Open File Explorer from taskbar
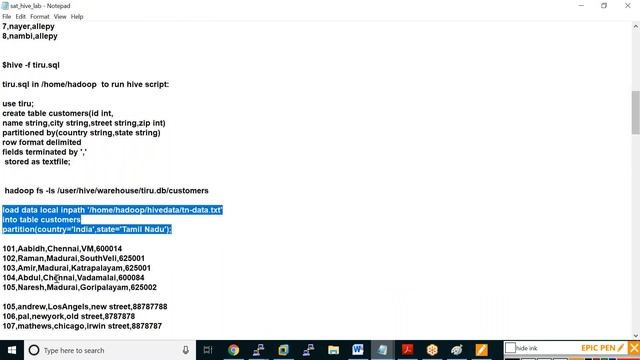The width and height of the screenshot is (640, 360). (333, 350)
